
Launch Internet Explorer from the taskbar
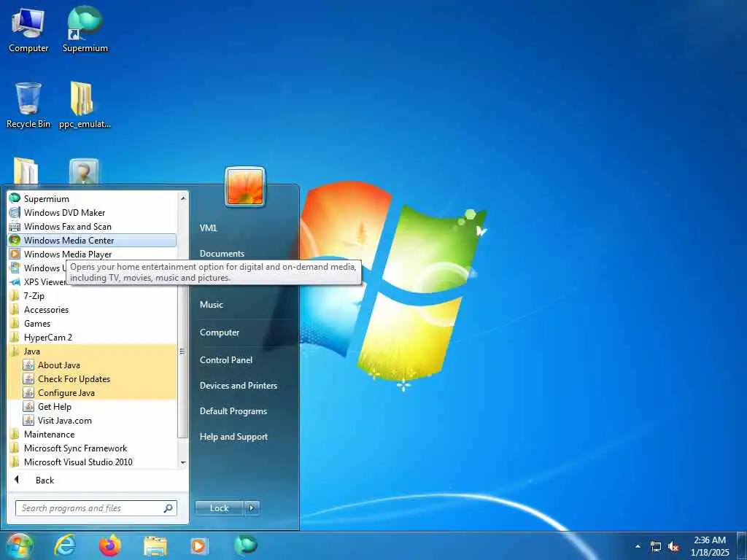(65, 545)
